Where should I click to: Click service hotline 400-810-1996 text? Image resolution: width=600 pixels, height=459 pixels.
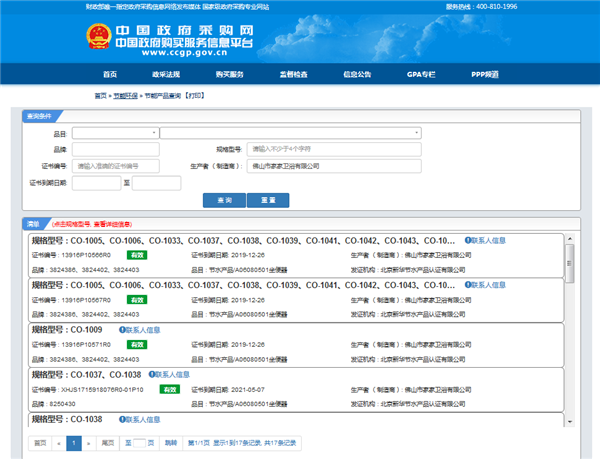[x=497, y=7]
